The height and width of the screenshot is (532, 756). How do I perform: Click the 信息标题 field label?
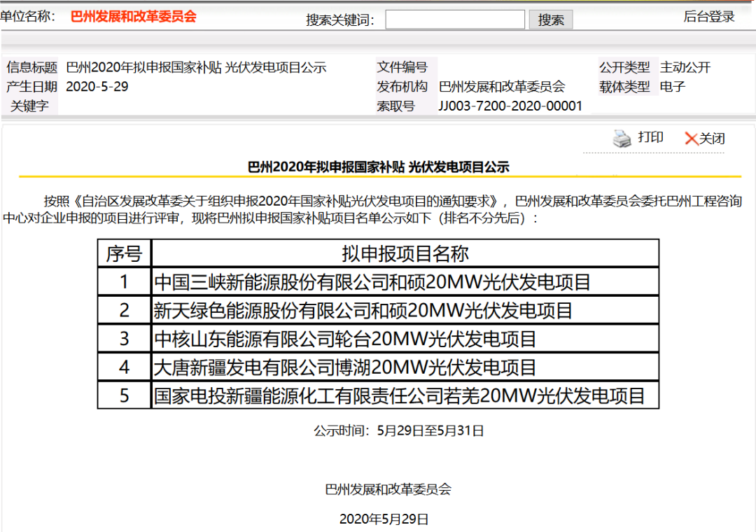(31, 67)
